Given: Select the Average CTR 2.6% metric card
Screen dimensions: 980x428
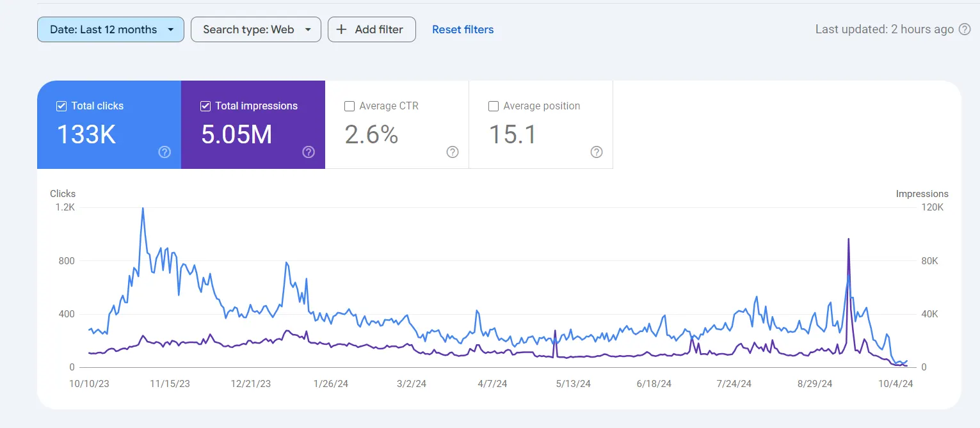Looking at the screenshot, I should [397, 125].
